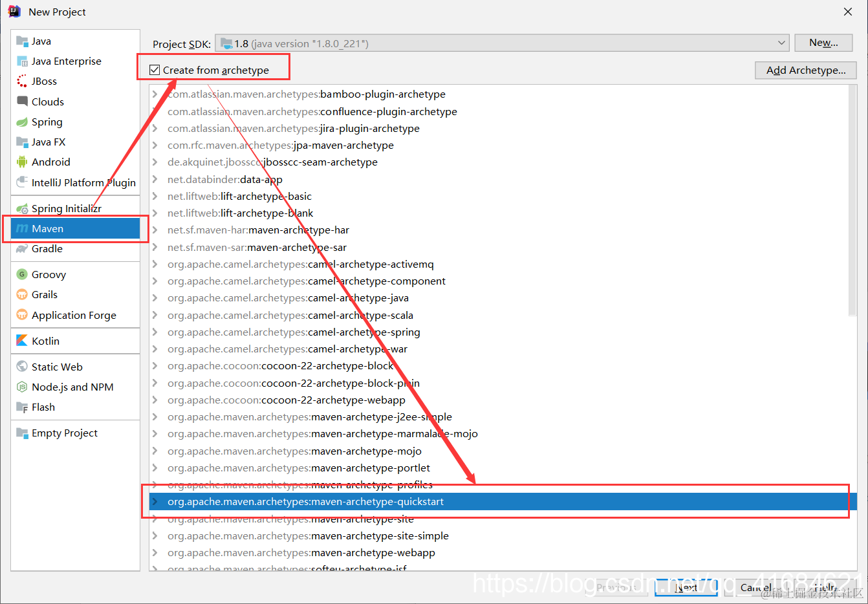The height and width of the screenshot is (604, 868).
Task: Expand the confluence-plugin-archetype node
Action: [155, 112]
